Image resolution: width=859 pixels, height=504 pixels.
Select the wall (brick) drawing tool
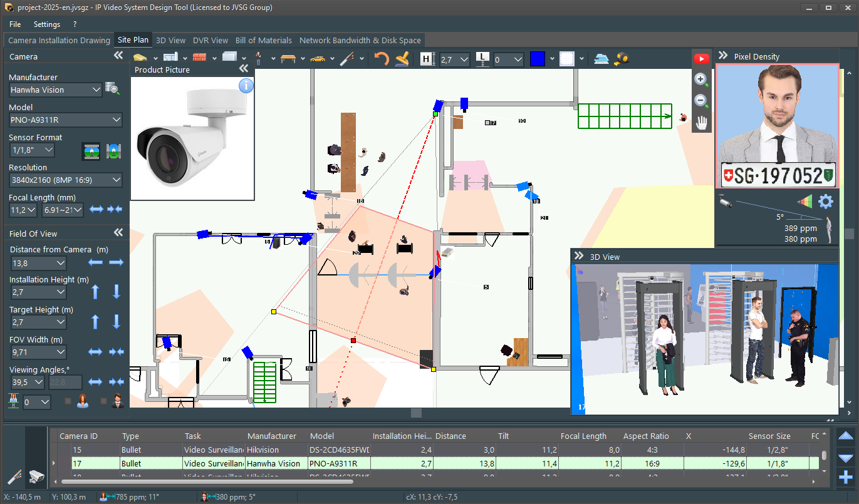point(200,58)
